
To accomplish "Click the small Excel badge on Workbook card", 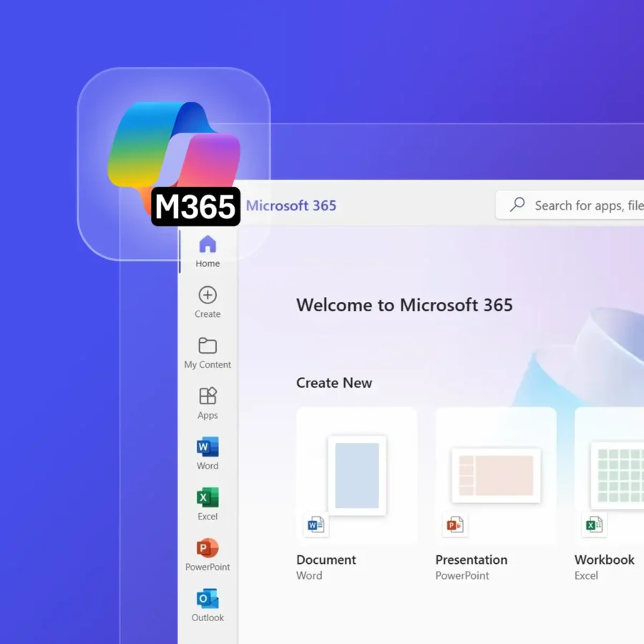I will click(594, 525).
